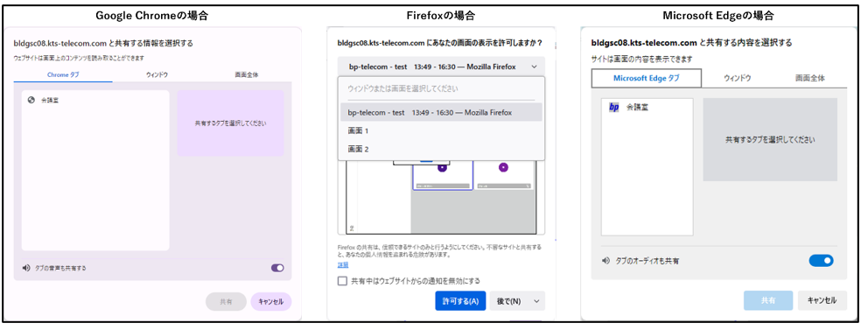Choose 画面 2 in Firefox list
The height and width of the screenshot is (330, 868).
coord(441,150)
